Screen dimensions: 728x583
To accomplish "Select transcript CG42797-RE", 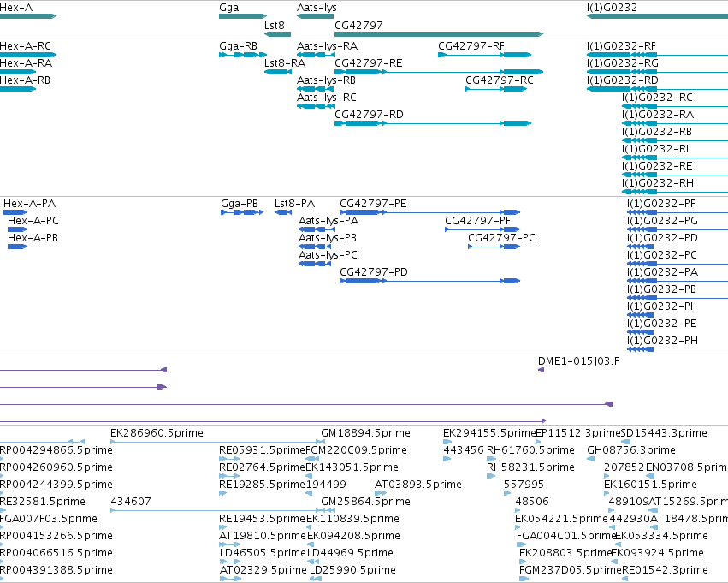I will coord(439,72).
